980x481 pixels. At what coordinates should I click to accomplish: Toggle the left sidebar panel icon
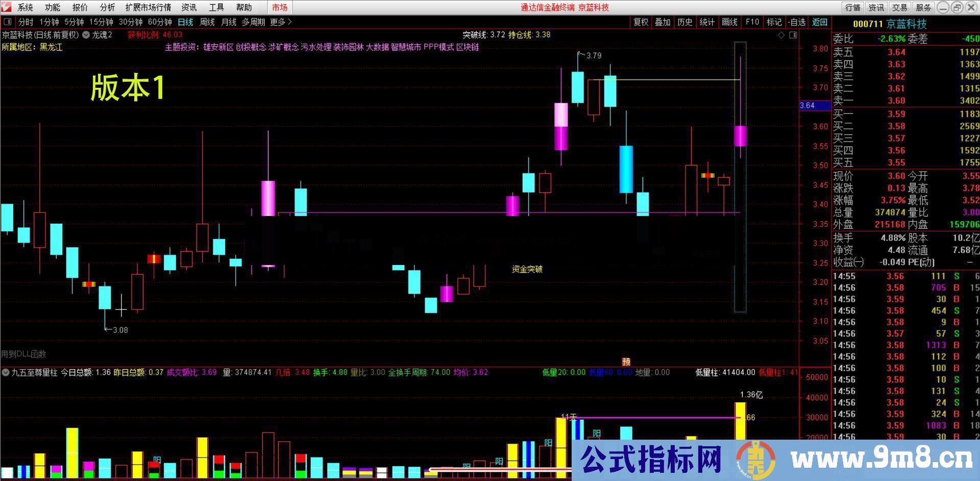(x=8, y=22)
